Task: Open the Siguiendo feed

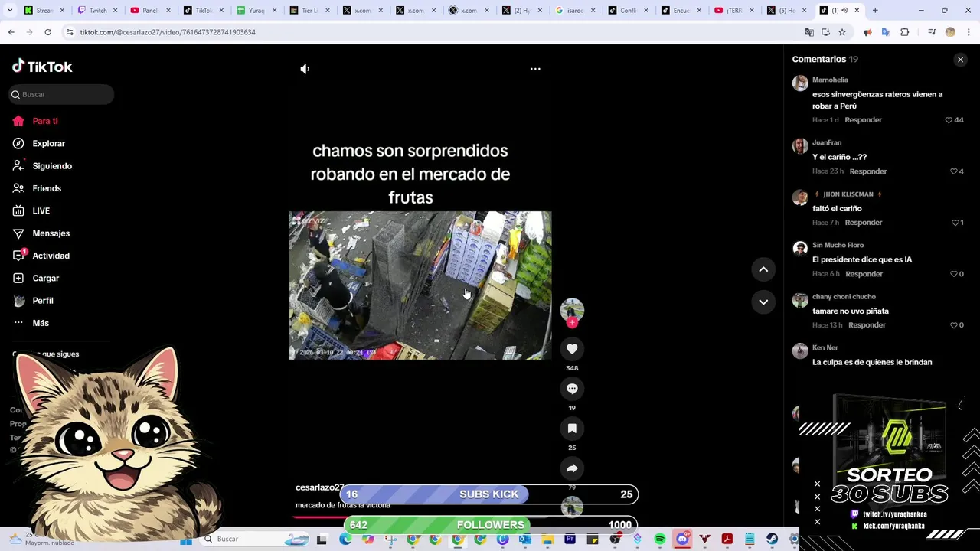Action: [x=52, y=166]
